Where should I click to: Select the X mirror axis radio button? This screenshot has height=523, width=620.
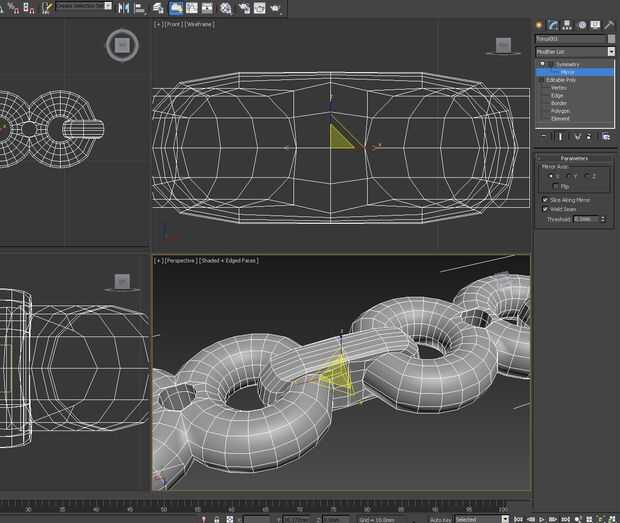click(x=549, y=176)
